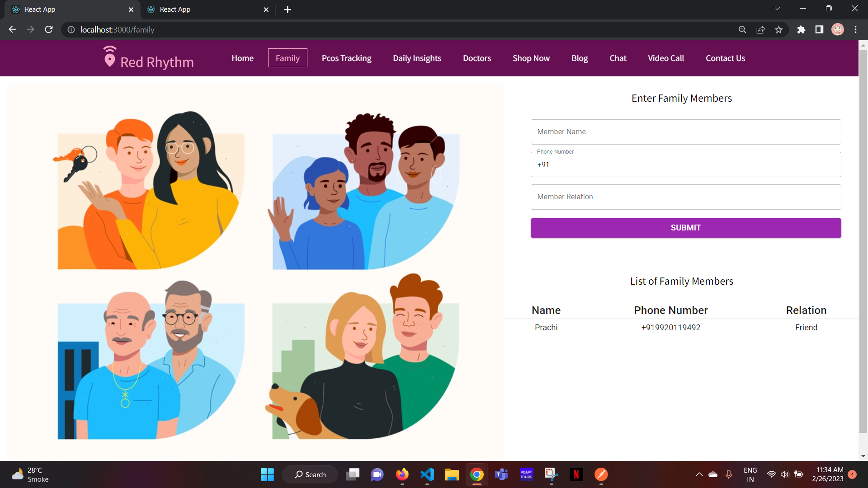This screenshot has height=488, width=868.
Task: Bookmark this page with star icon
Action: 778,30
